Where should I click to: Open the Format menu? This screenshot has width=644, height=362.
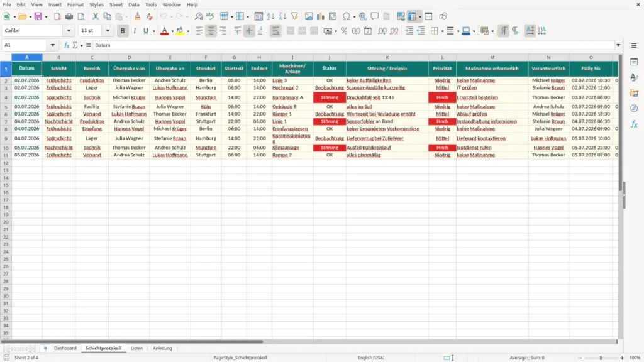[75, 4]
